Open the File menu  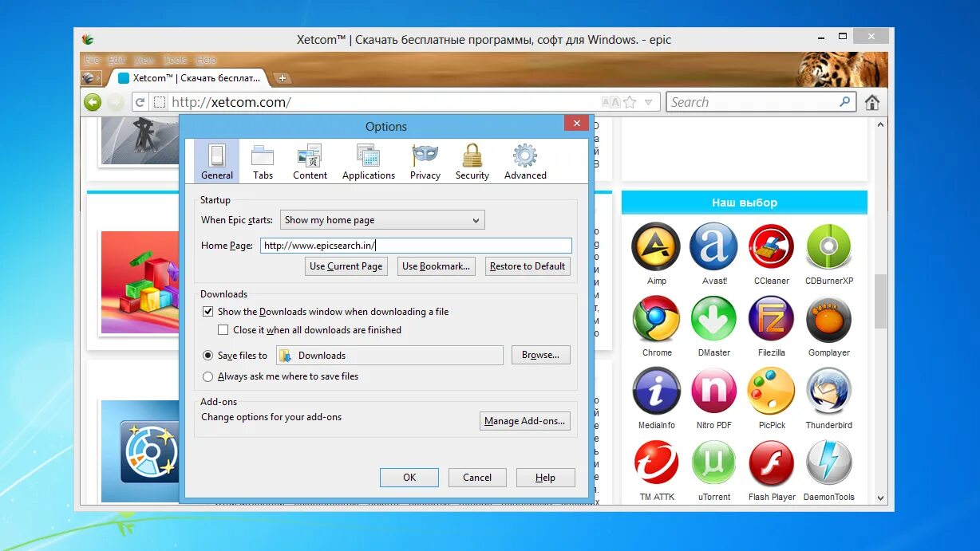(93, 61)
